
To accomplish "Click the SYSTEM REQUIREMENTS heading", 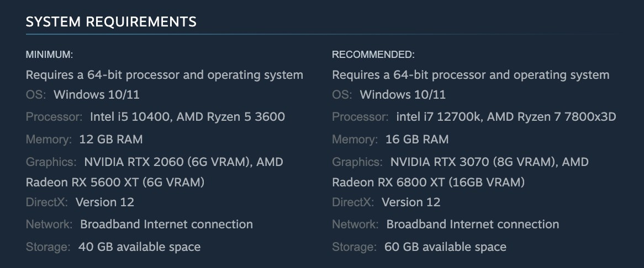I will pyautogui.click(x=111, y=22).
